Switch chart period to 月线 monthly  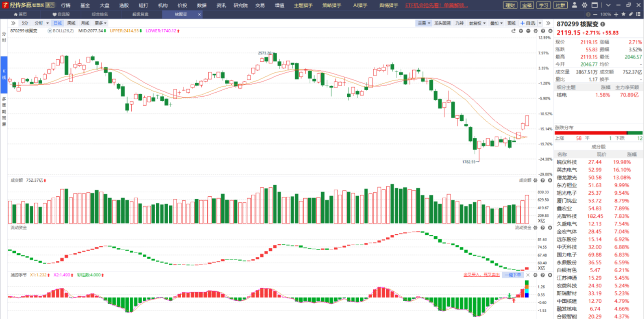[85, 23]
